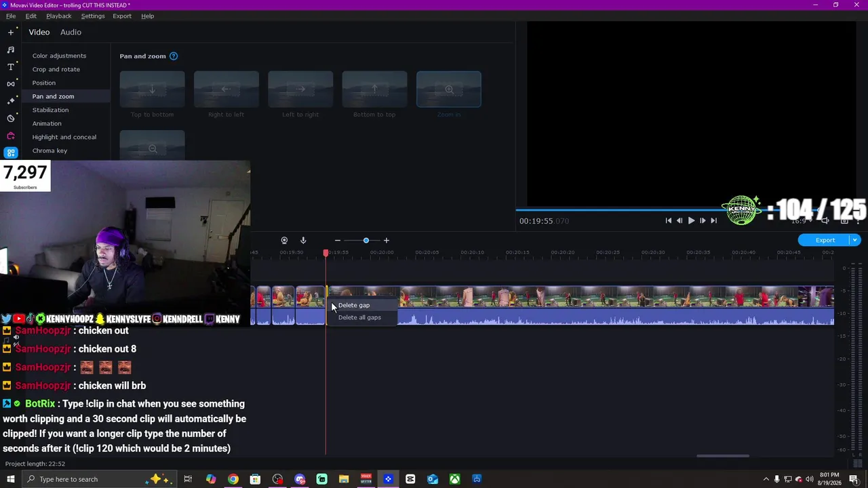
Task: Open Pan and zoom help icon
Action: [x=174, y=56]
